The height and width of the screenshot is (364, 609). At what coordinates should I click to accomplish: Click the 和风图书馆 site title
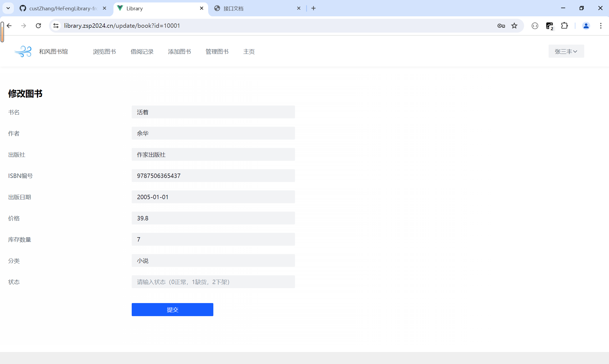pyautogui.click(x=54, y=51)
